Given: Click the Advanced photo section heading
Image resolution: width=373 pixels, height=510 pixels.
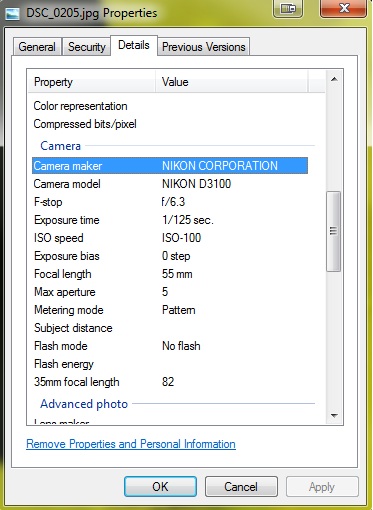Looking at the screenshot, I should click(84, 404).
